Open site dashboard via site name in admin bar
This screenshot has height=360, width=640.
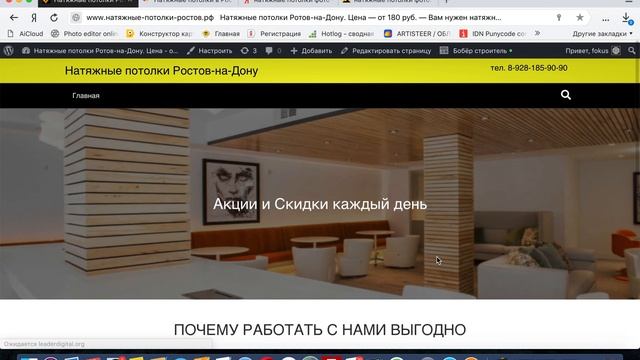tap(100, 51)
